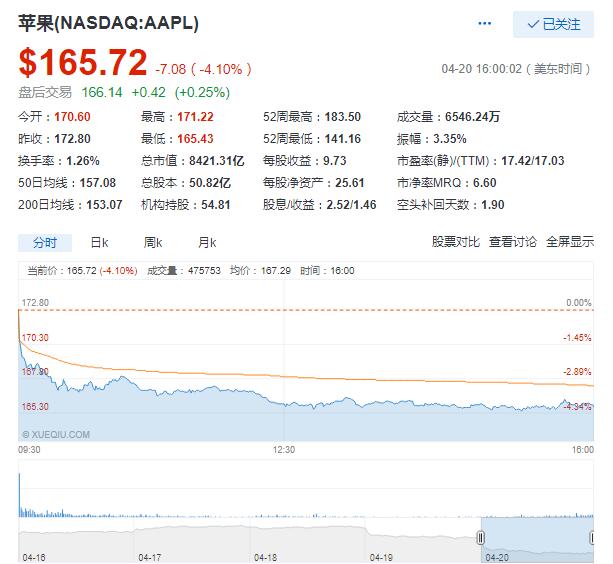Click the 04-19 date in the timeline
Image resolution: width=613 pixels, height=564 pixels.
pyautogui.click(x=381, y=557)
